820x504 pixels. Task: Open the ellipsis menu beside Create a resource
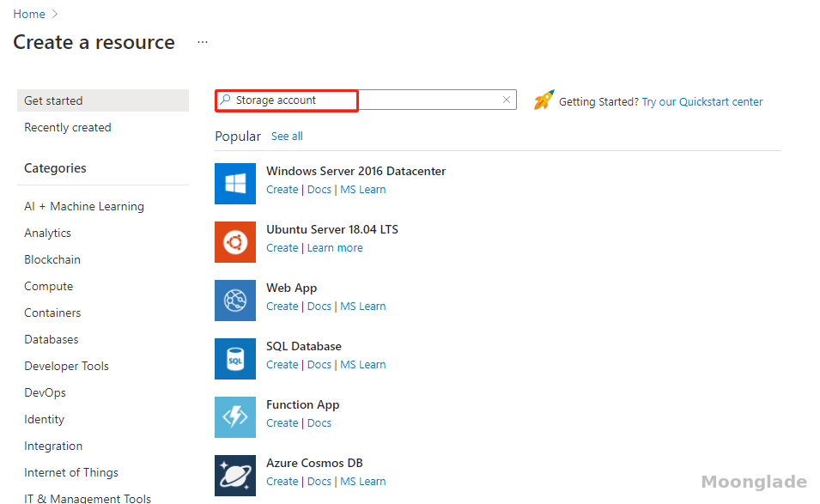click(203, 42)
